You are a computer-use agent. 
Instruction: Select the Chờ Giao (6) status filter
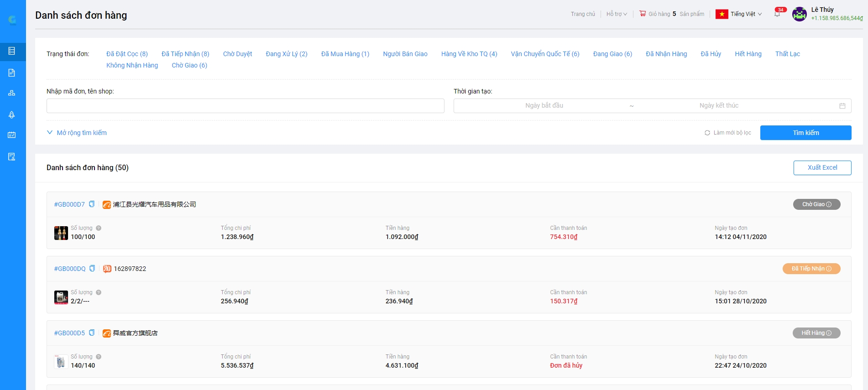tap(189, 65)
